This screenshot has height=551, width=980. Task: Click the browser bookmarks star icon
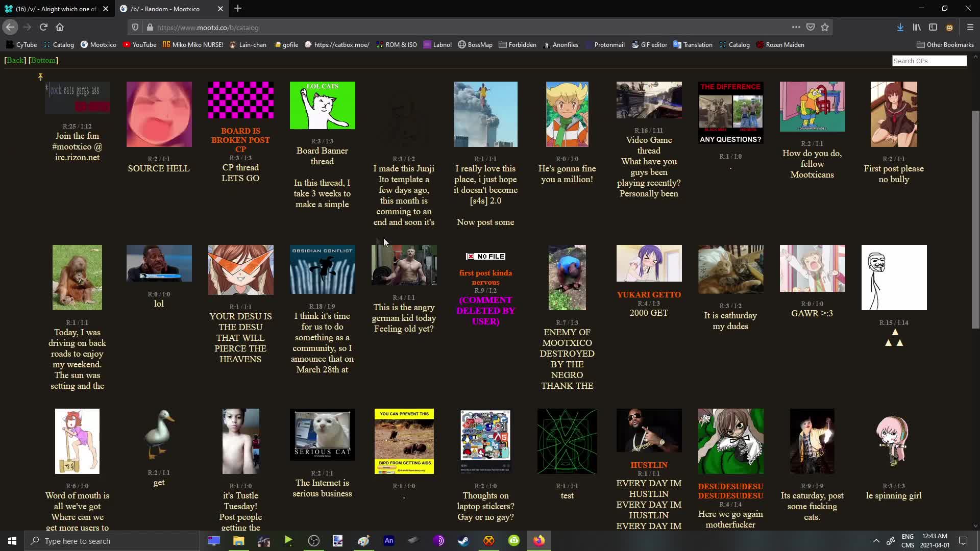click(825, 27)
